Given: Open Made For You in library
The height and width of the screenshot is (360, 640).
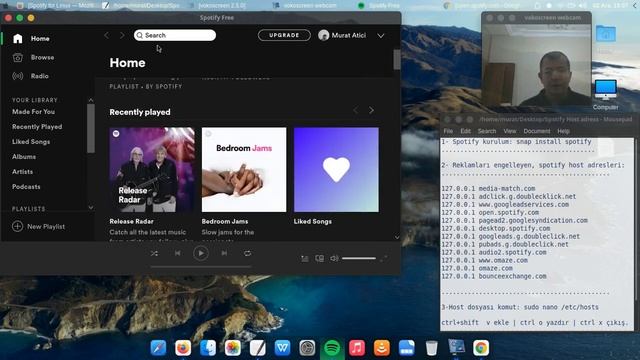Looking at the screenshot, I should [x=33, y=111].
